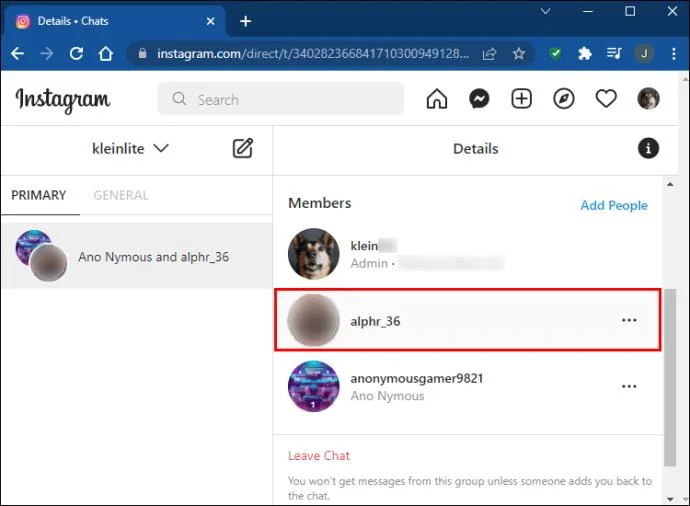The width and height of the screenshot is (690, 506).
Task: Go to Instagram Home feed icon
Action: 437,99
